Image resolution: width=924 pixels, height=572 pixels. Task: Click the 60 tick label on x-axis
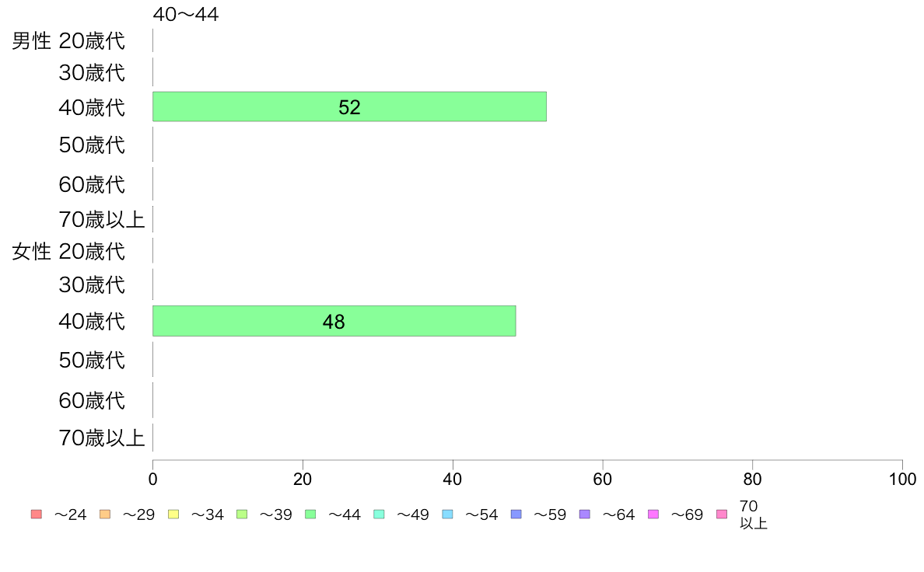[602, 480]
